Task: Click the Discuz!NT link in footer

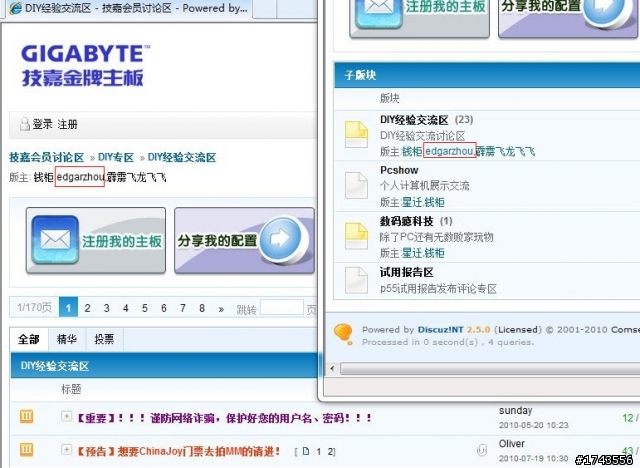Action: 440,330
